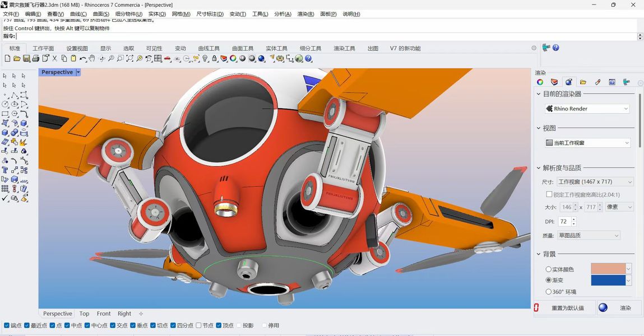Screen dimensions: 644x336
Task: Collapse the 解析度与品质 section
Action: pos(539,168)
